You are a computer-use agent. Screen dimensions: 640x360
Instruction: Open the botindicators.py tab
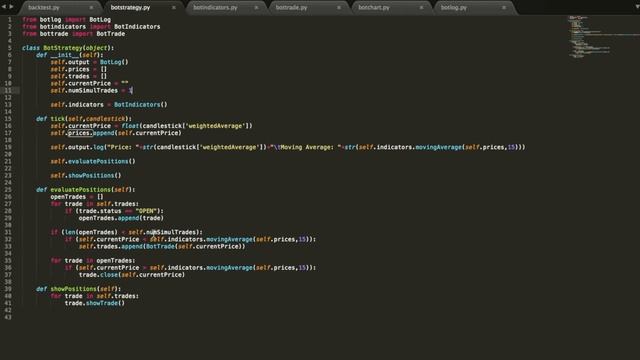click(x=215, y=7)
